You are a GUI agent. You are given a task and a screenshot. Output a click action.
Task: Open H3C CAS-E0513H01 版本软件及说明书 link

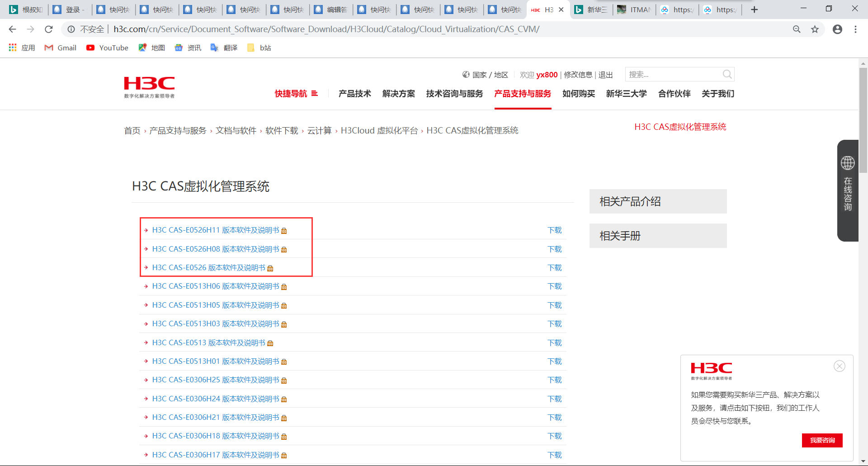click(216, 361)
